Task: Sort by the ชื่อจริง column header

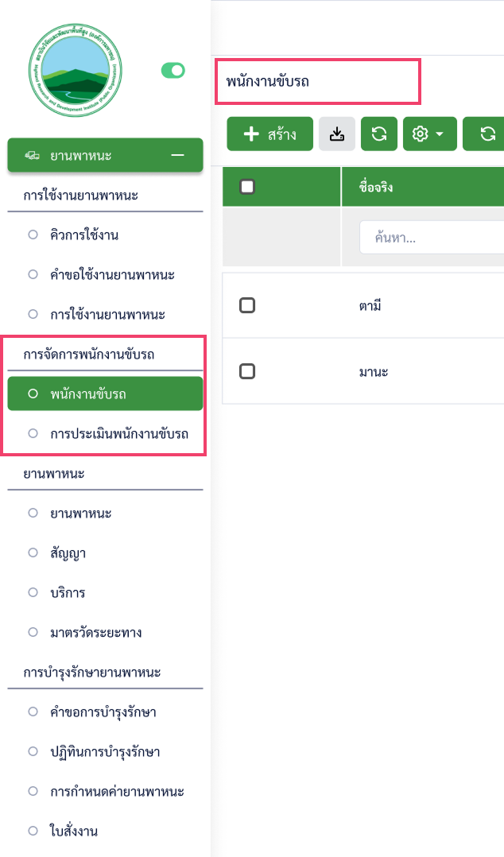Action: click(x=377, y=187)
